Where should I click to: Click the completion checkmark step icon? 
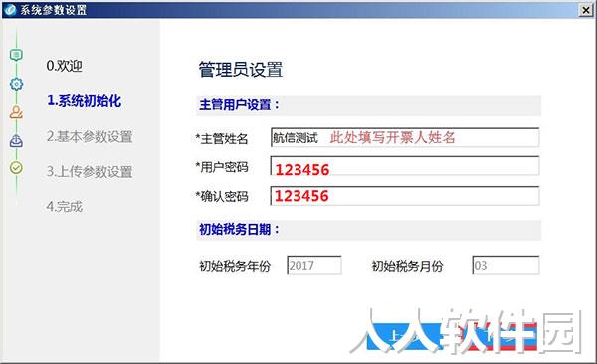16,167
